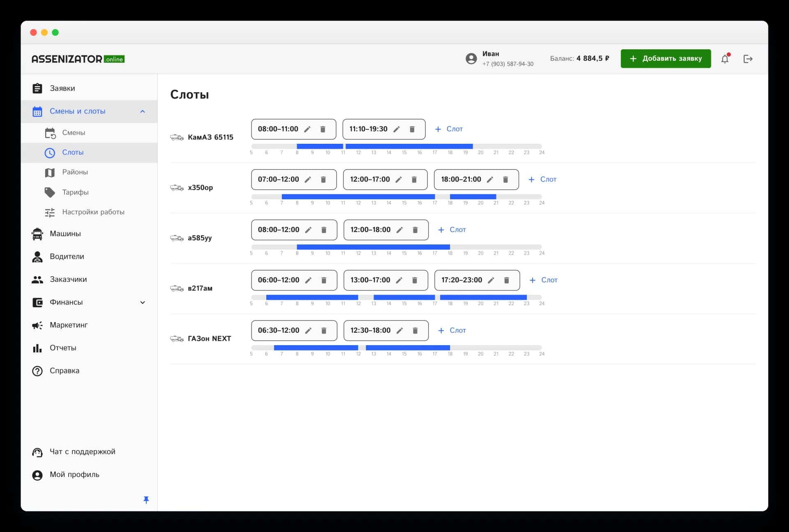Delete the 13:00–17:00 slot

(x=415, y=280)
